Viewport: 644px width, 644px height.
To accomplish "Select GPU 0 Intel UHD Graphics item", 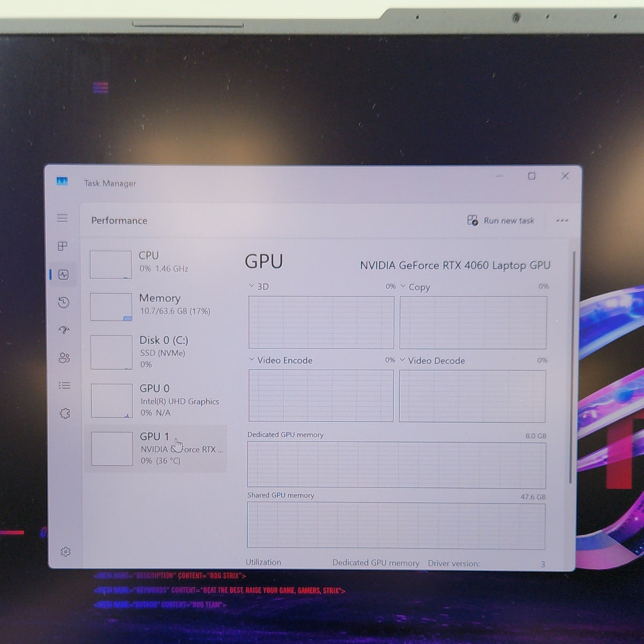I will point(157,400).
